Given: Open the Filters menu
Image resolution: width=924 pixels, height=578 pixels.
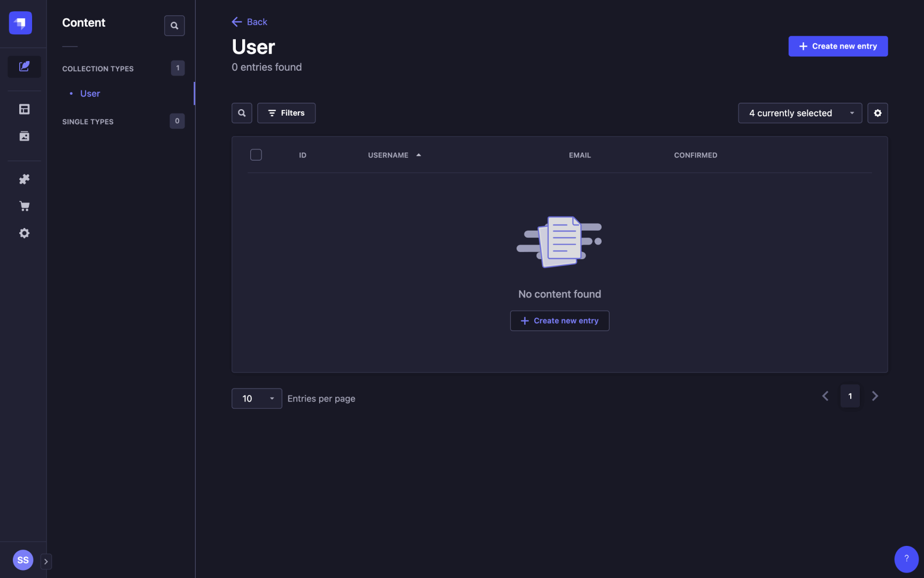Looking at the screenshot, I should point(286,113).
